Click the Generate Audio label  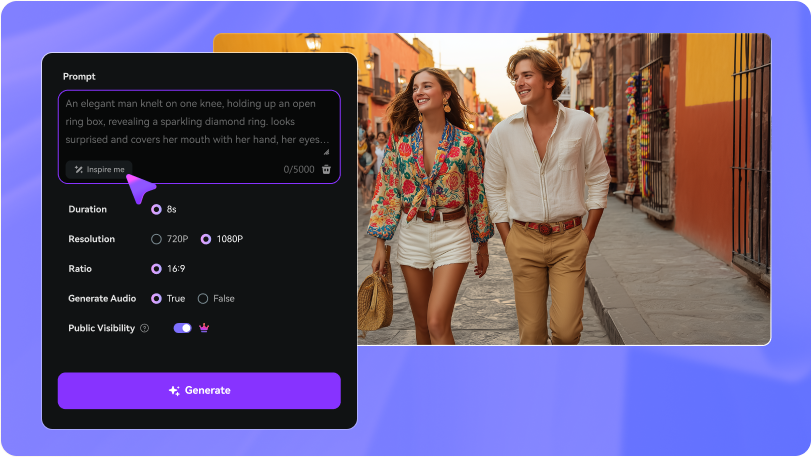tap(102, 298)
